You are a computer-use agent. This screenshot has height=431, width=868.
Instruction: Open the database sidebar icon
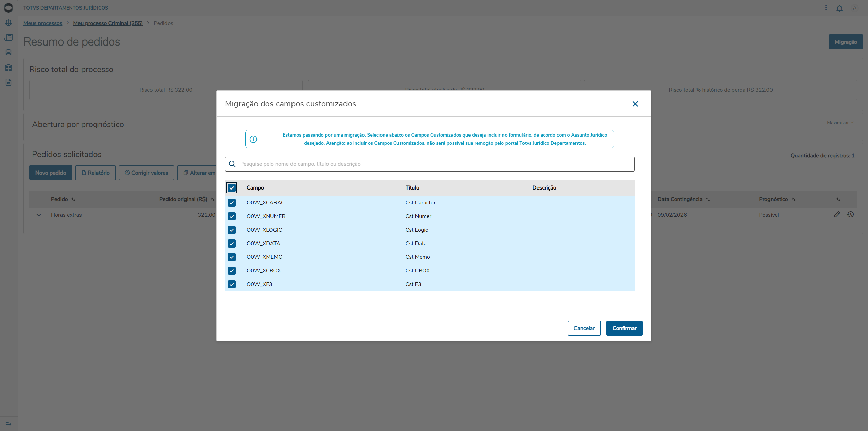coord(8,52)
